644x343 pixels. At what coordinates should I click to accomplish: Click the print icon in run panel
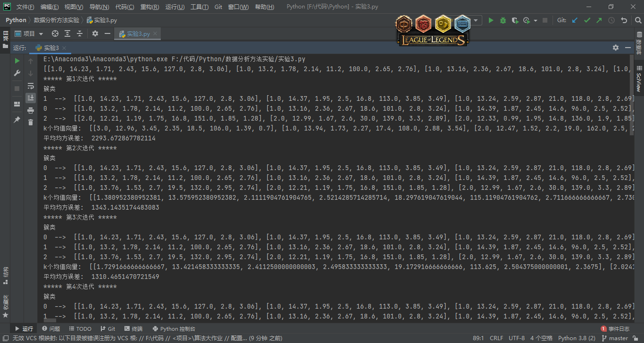[x=31, y=110]
